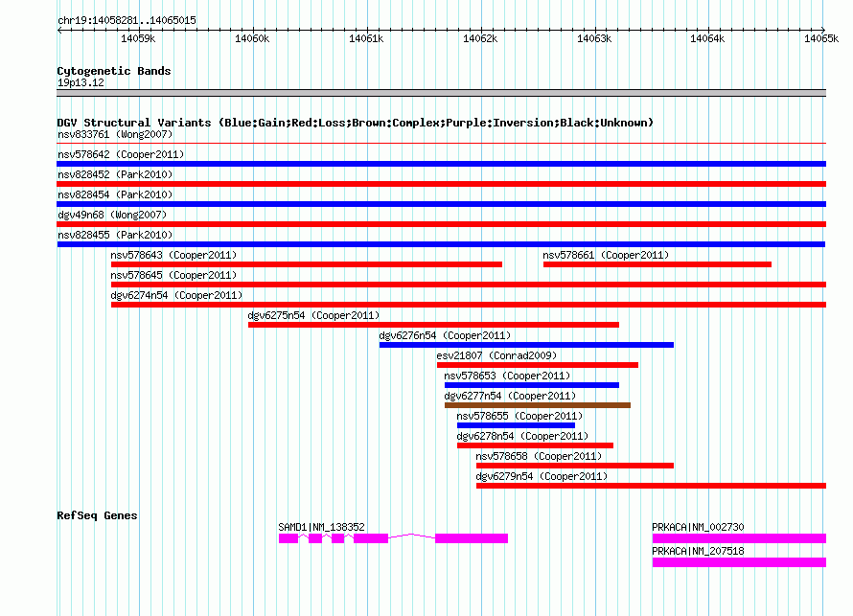The height and width of the screenshot is (616, 853).
Task: Select the dgv6274n54 (Cooper2011) red bar
Action: pyautogui.click(x=469, y=305)
